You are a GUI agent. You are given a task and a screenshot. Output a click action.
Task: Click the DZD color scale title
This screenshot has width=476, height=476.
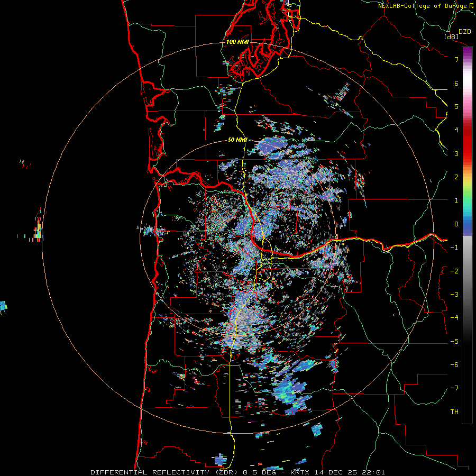point(465,32)
